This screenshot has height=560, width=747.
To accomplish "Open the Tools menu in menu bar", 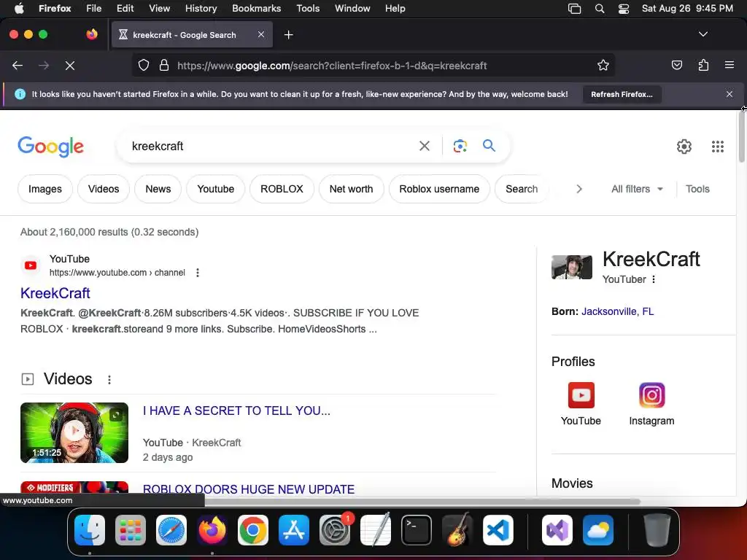I will tap(308, 9).
